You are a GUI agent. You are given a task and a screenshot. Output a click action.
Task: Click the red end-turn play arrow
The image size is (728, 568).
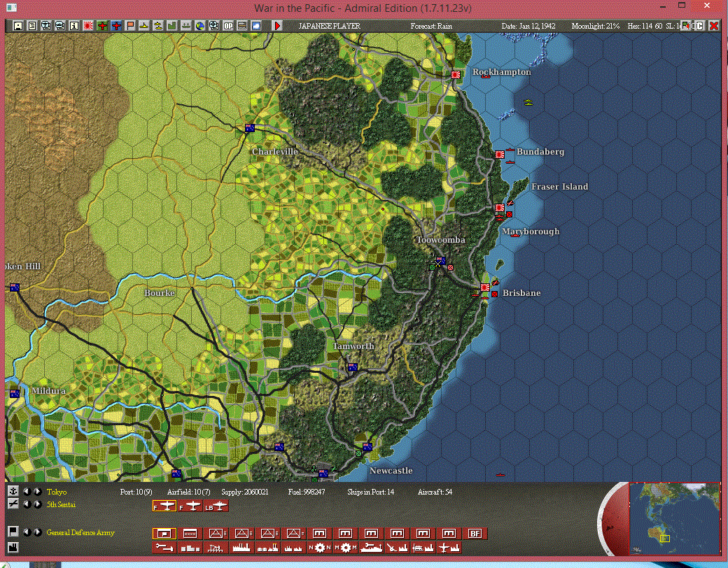click(278, 26)
